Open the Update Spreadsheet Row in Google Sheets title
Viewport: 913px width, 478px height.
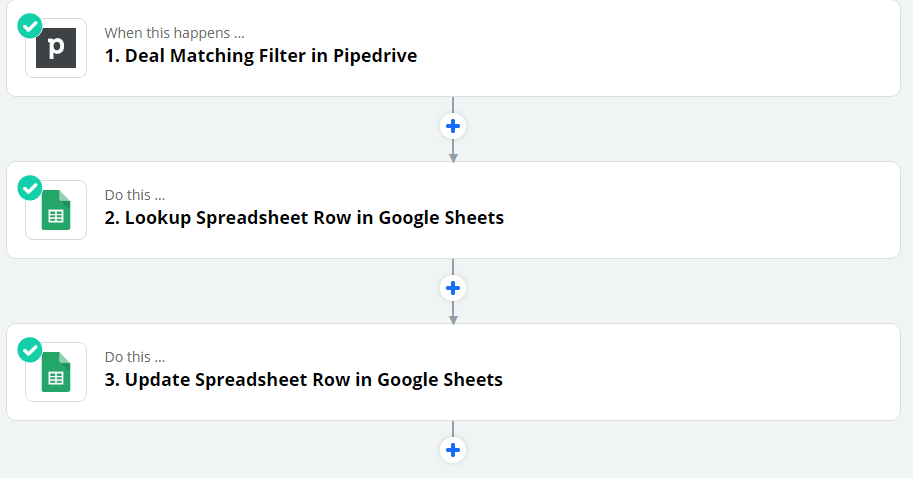(303, 380)
